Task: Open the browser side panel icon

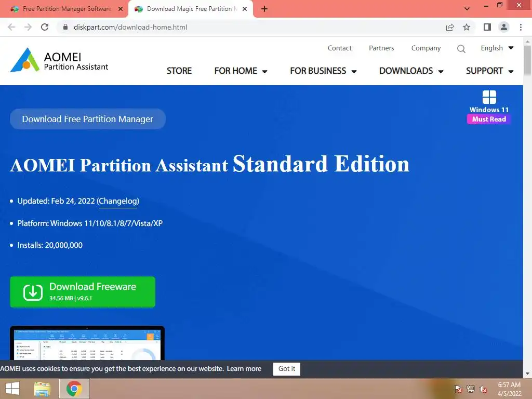Action: pyautogui.click(x=487, y=27)
